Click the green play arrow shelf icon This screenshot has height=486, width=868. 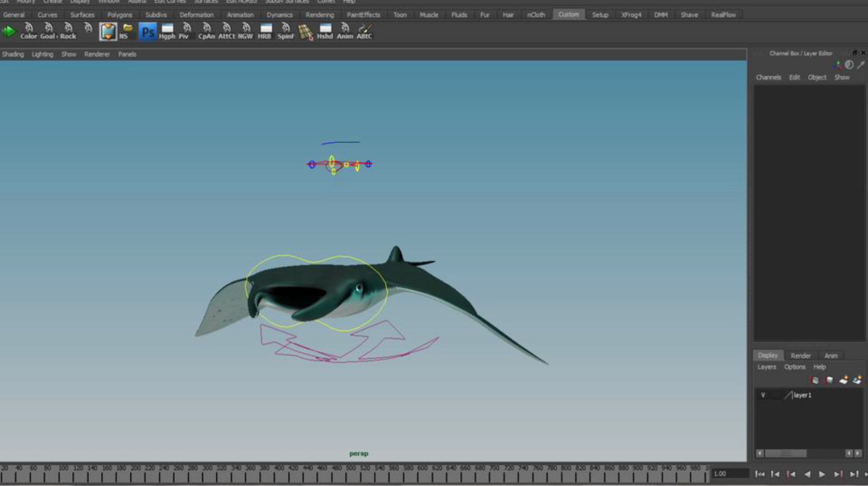point(9,32)
